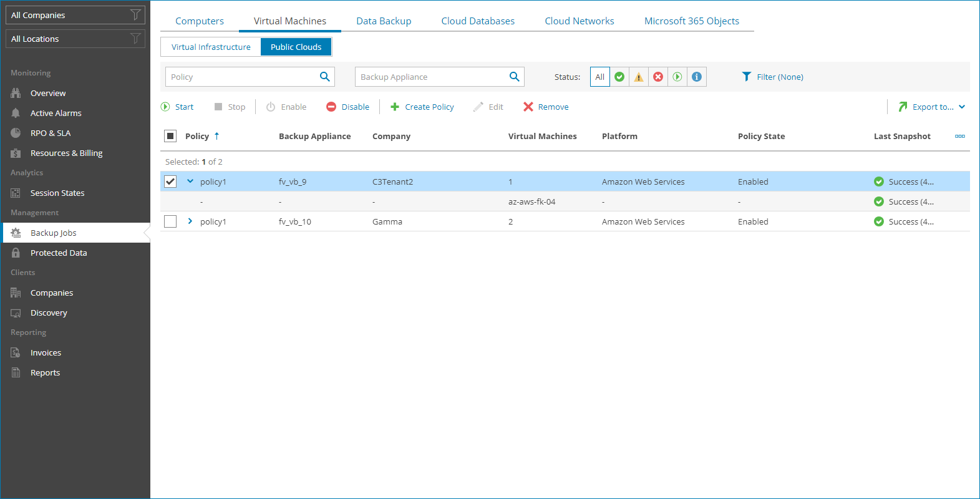Switch to the Computers tab
Screen dimensions: 980x499
tap(200, 21)
